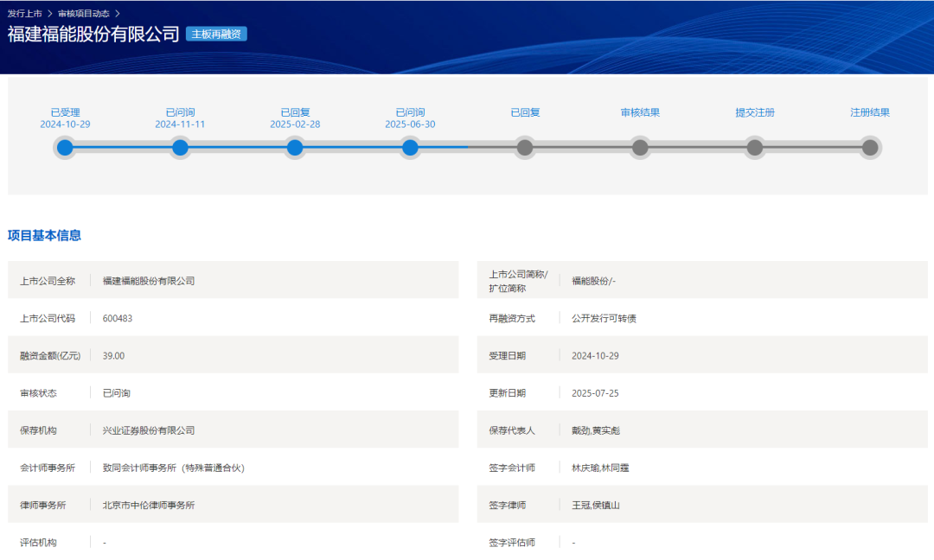Viewport: 934px width, 560px height.
Task: Click the 更新日期 value 2025-07-25
Action: click(595, 393)
